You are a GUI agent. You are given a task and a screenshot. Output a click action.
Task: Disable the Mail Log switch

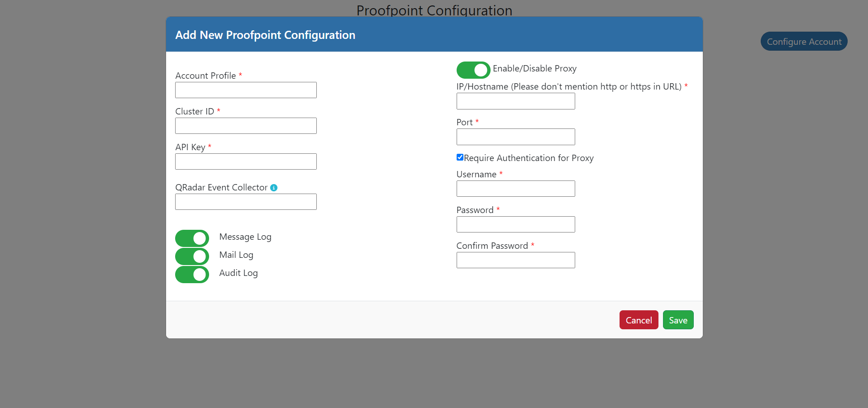point(192,256)
